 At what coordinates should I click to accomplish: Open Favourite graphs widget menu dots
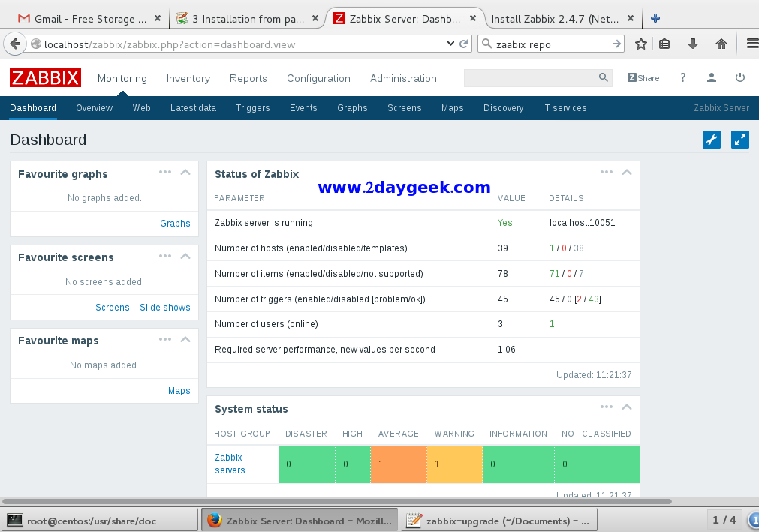165,172
